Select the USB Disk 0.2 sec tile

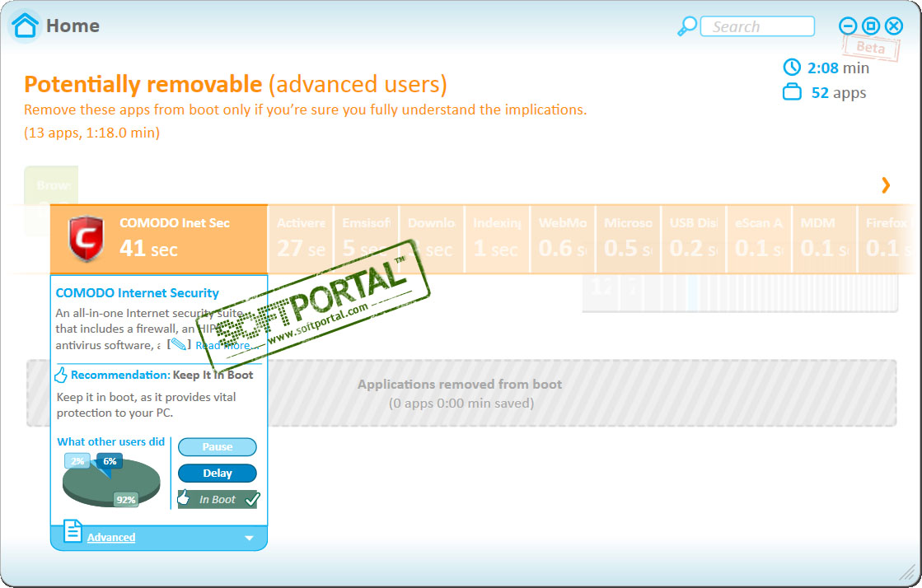pyautogui.click(x=693, y=239)
